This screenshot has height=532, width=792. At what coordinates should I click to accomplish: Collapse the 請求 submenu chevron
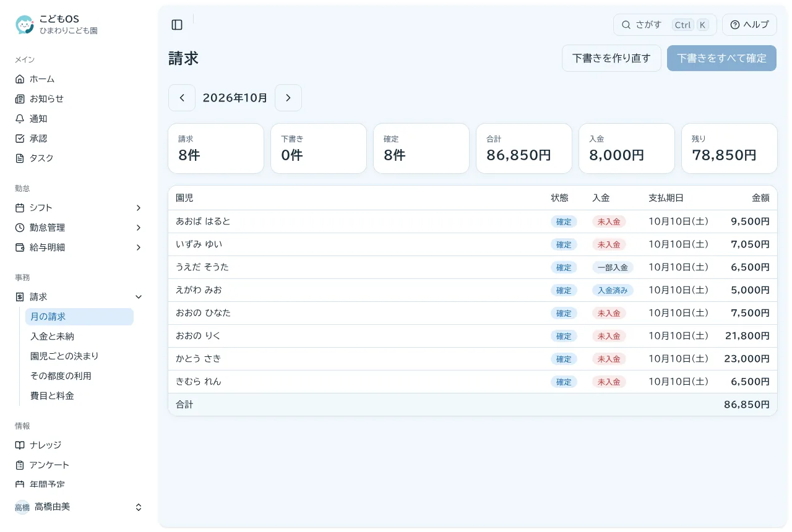point(139,297)
